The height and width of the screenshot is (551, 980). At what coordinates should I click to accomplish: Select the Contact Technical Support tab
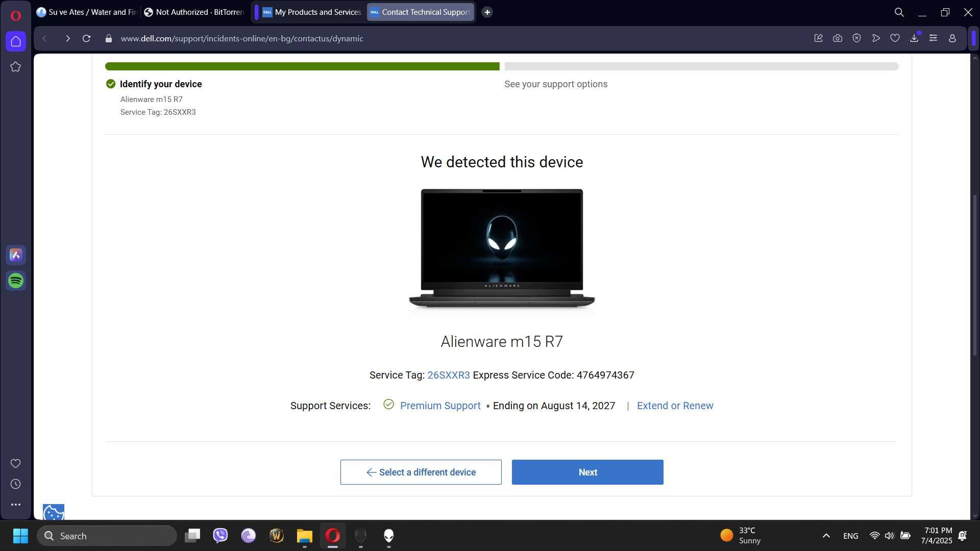421,12
